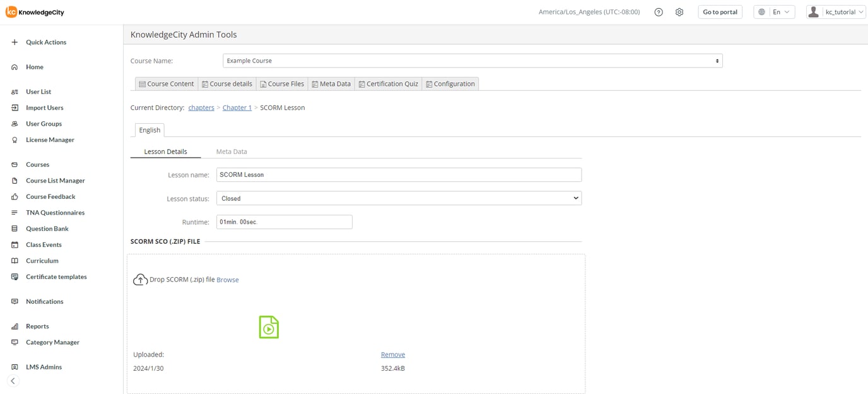Switch to the Course Files tab
The height and width of the screenshot is (394, 868).
pyautogui.click(x=282, y=83)
